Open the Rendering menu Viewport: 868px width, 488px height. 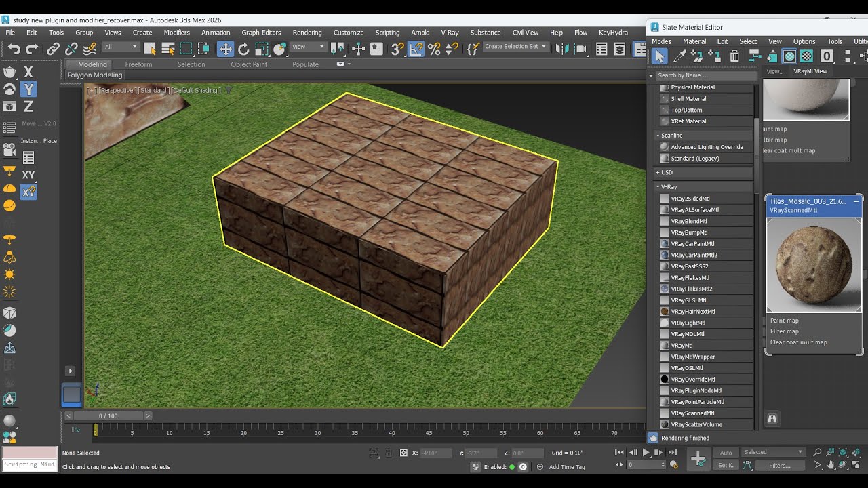[x=307, y=32]
